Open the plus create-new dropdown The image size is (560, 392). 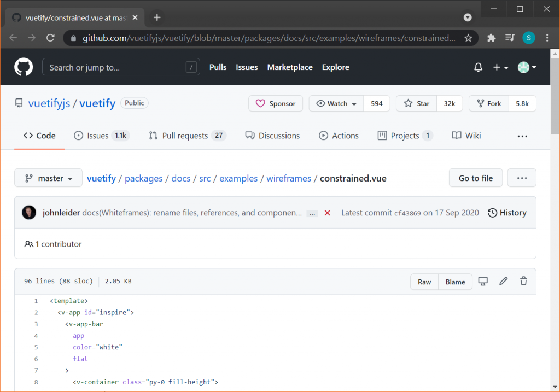pos(500,67)
